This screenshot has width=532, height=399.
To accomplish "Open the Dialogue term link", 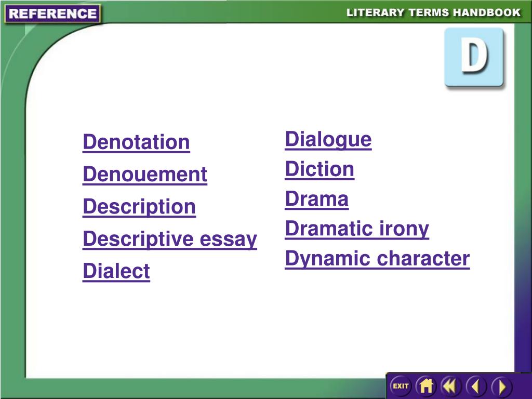I will tap(328, 139).
